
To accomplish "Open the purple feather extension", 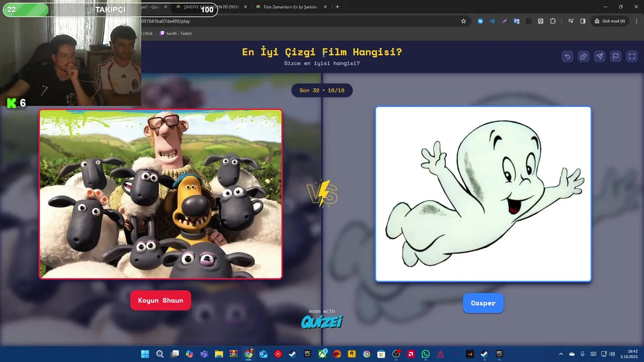I will [504, 21].
